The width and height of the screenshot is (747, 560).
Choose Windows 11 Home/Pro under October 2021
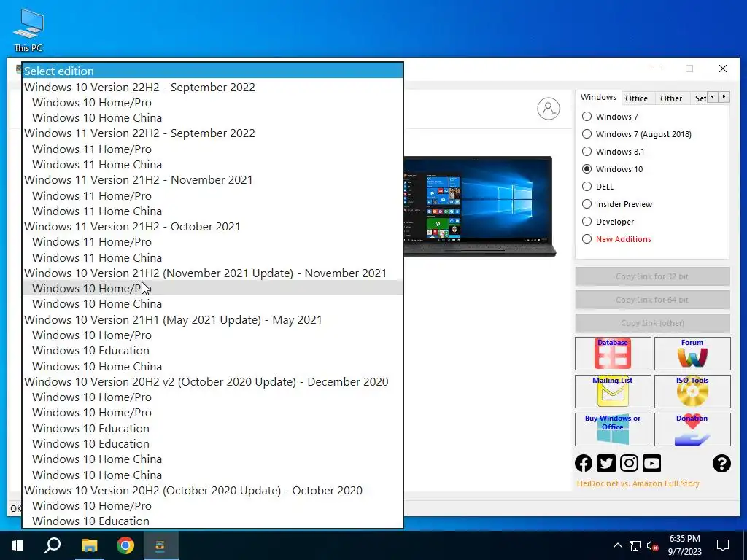click(x=212, y=242)
